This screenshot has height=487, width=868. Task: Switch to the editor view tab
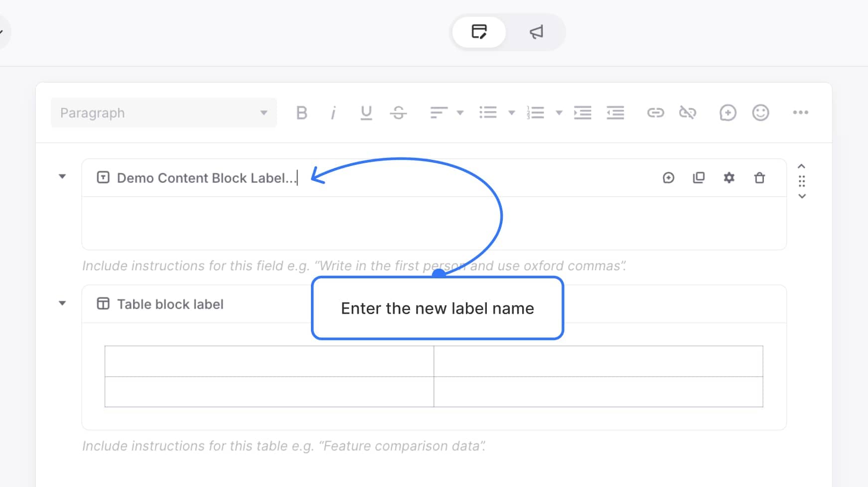(x=479, y=32)
